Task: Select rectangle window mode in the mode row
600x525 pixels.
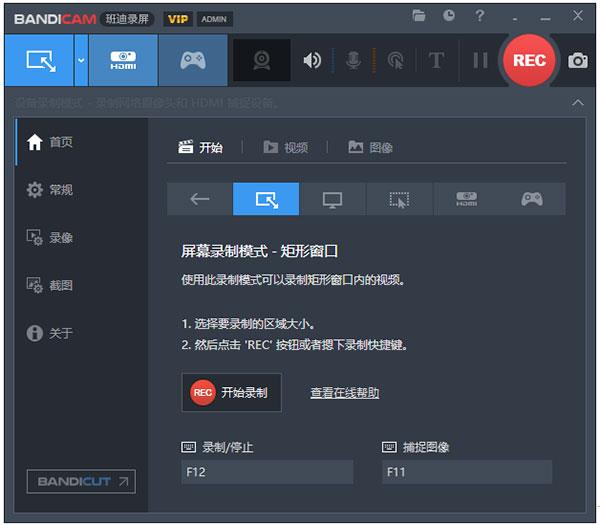Action: pyautogui.click(x=266, y=199)
